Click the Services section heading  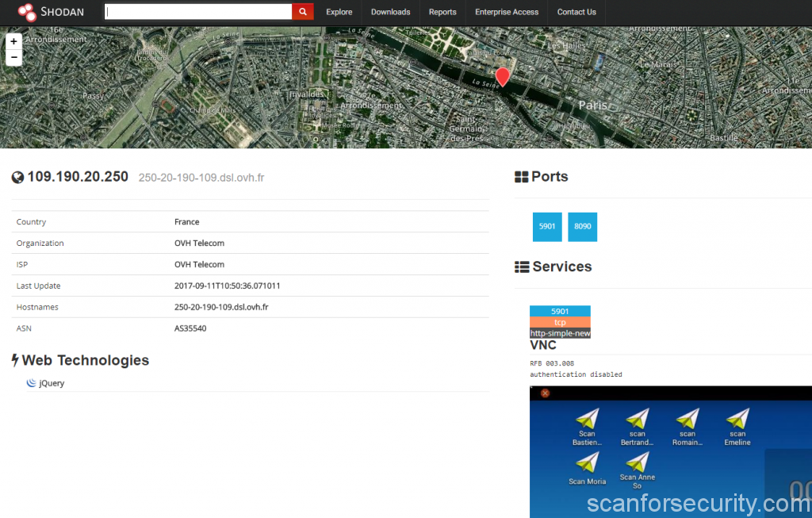point(562,267)
